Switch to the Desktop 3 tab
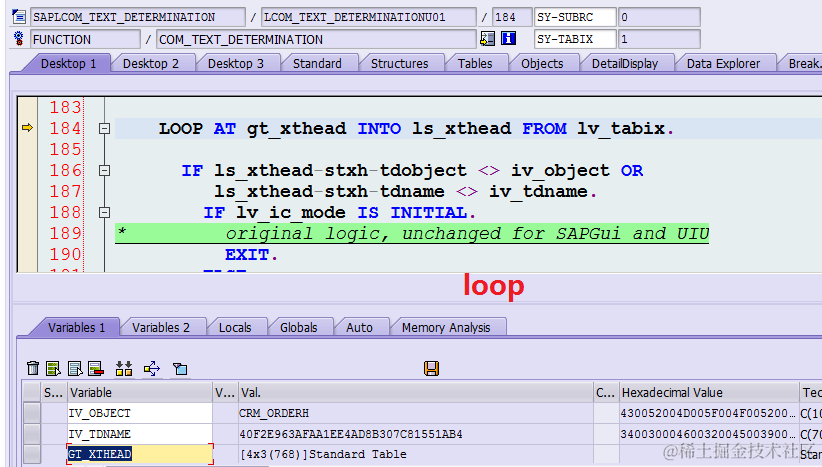Image resolution: width=822 pixels, height=467 pixels. pyautogui.click(x=236, y=63)
